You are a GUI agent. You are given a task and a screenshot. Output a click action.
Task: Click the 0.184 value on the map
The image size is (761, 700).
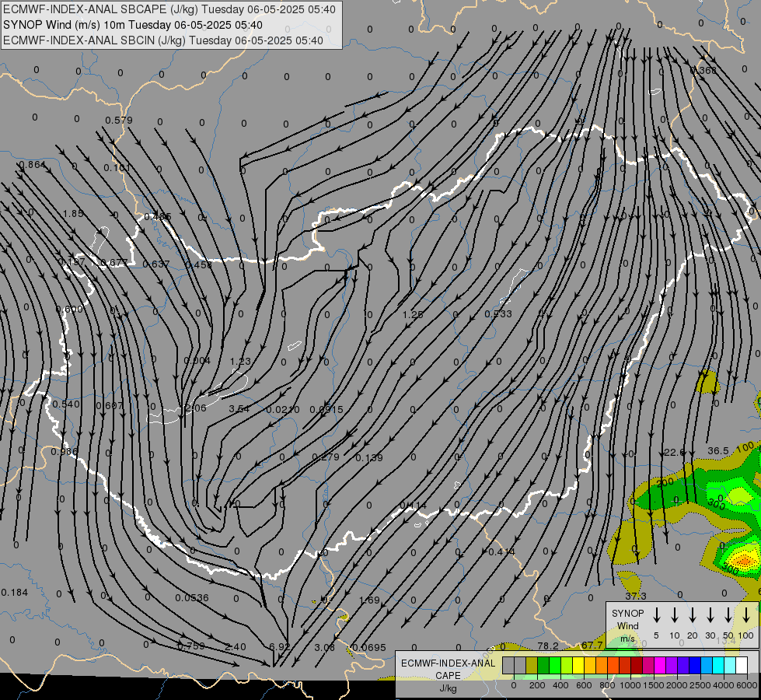15,592
